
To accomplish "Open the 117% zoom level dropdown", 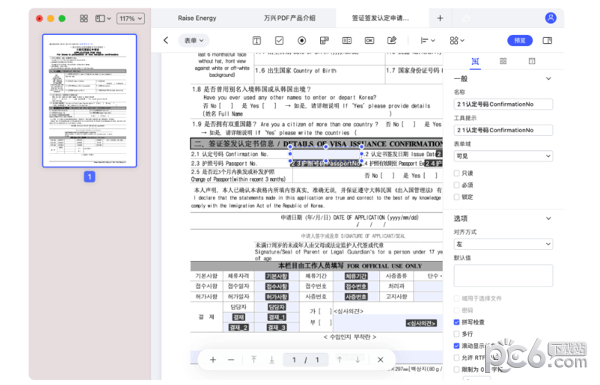I will 130,18.
